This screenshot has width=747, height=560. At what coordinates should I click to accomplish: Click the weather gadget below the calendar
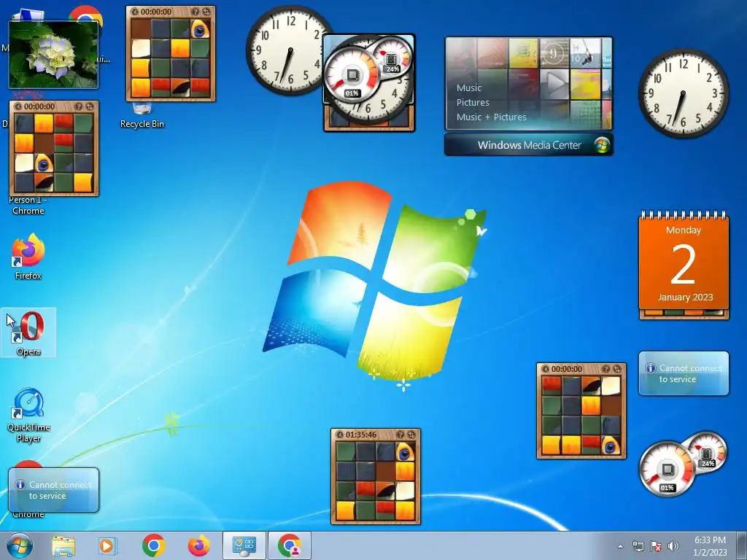click(684, 373)
